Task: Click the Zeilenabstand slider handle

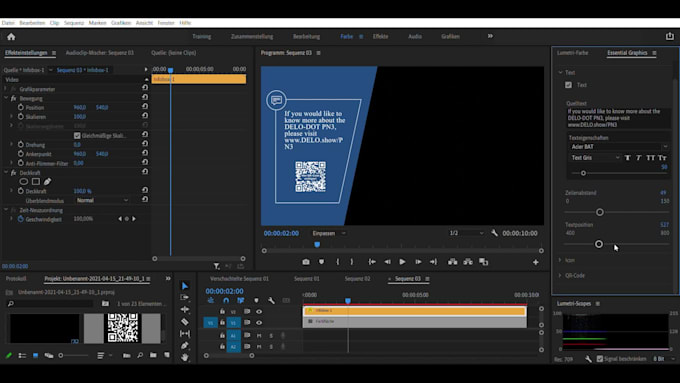Action: pyautogui.click(x=600, y=212)
